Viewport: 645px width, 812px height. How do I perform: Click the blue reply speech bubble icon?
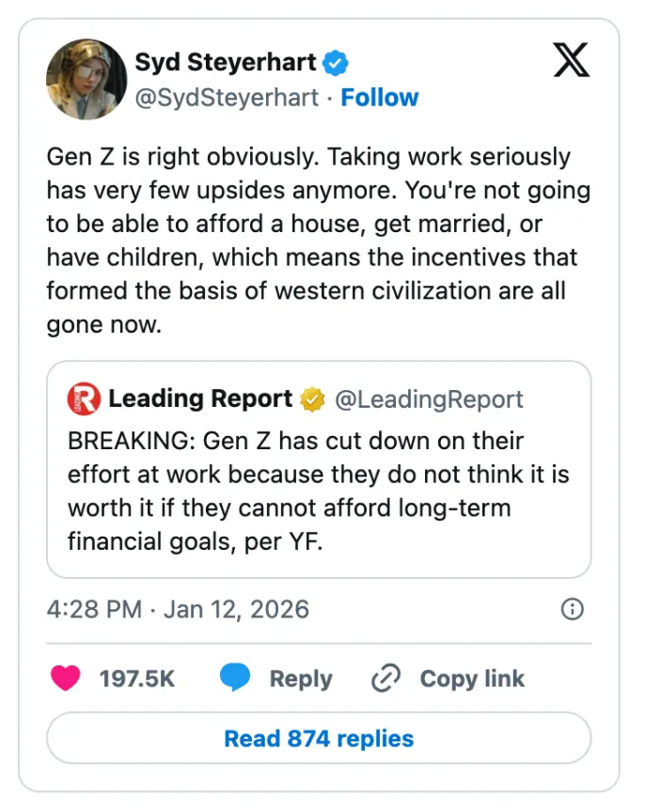(x=236, y=679)
